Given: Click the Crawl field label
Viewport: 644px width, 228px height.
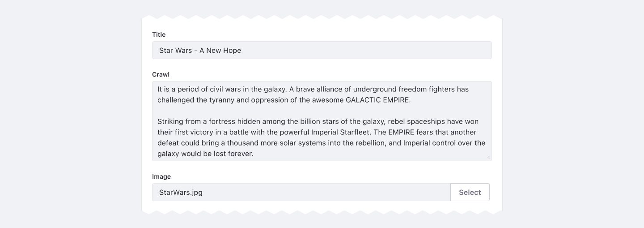Looking at the screenshot, I should [161, 74].
